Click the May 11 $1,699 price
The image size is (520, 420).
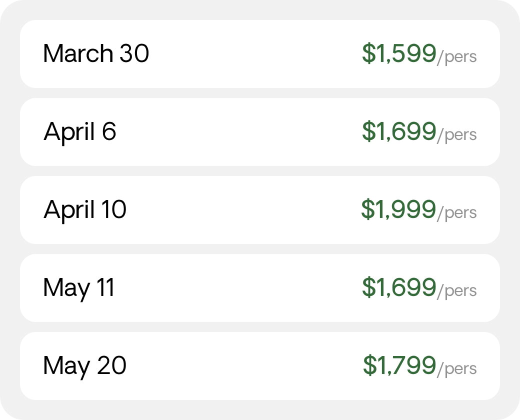click(399, 287)
